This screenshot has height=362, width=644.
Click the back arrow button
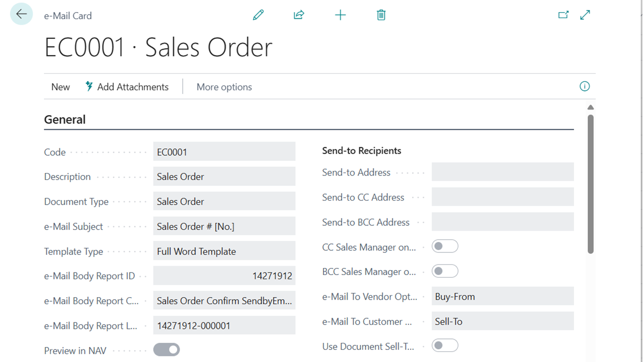point(21,14)
